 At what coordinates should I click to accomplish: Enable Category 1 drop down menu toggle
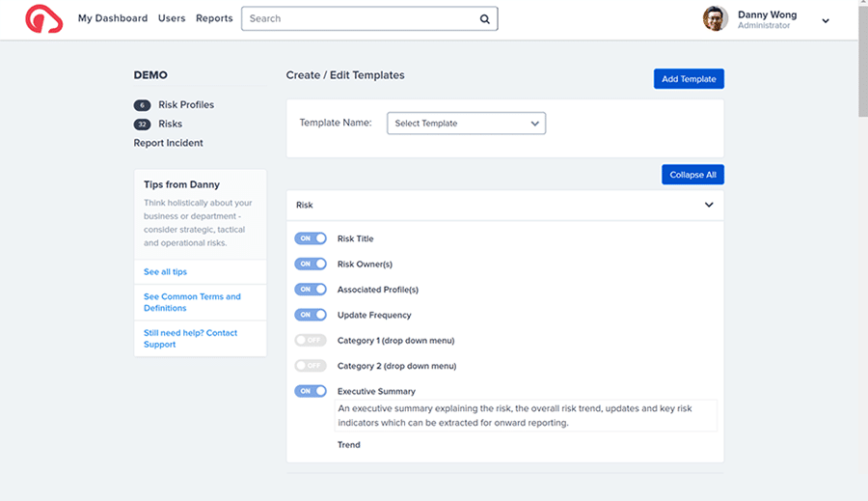(311, 341)
